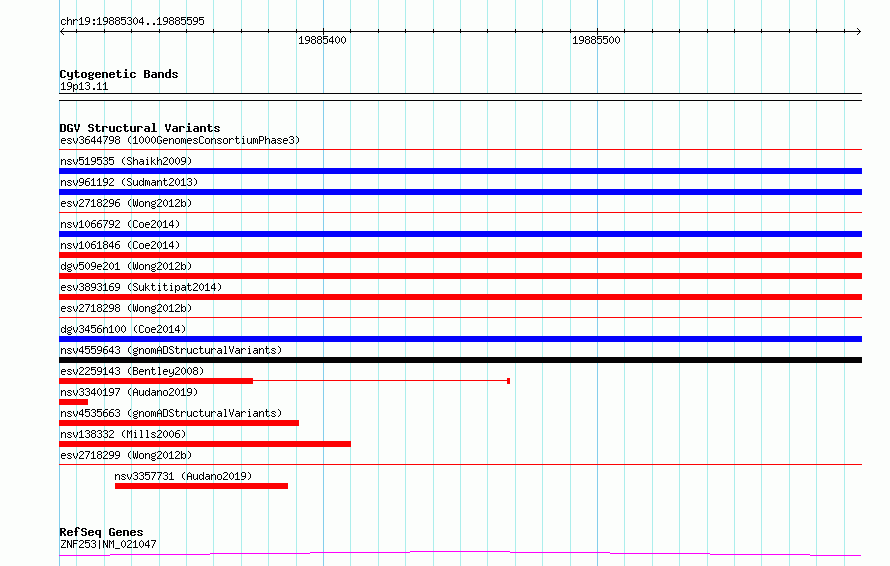Open variant esv3644798 (1000GenomesConsortiumPhase3) label
This screenshot has width=890, height=566.
180,140
